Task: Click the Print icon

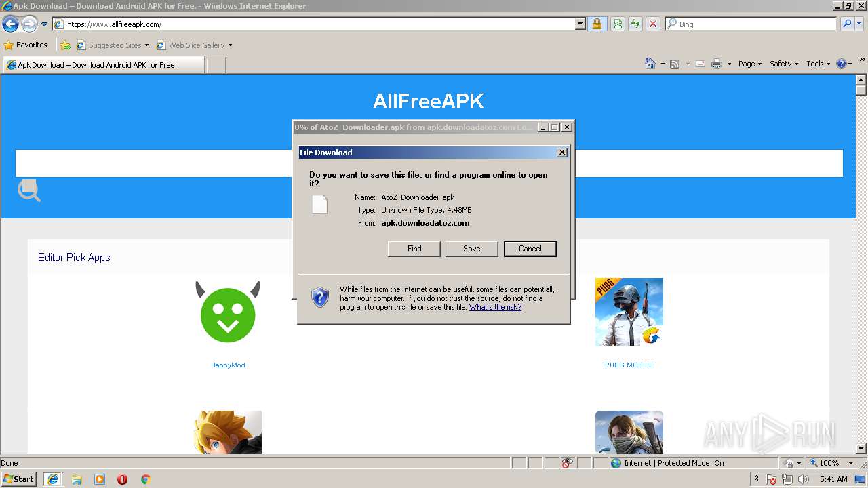Action: (717, 64)
